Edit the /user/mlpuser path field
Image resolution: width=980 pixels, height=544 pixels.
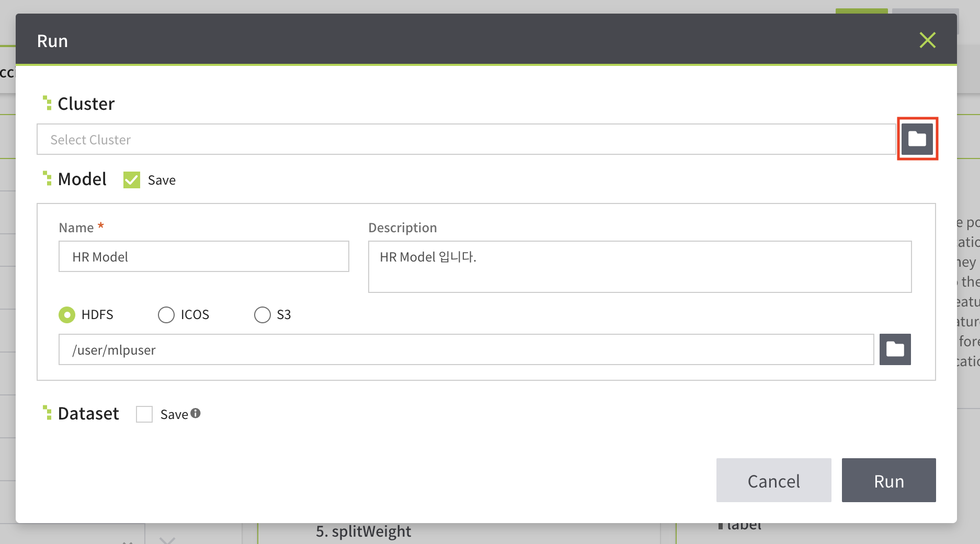pyautogui.click(x=466, y=349)
